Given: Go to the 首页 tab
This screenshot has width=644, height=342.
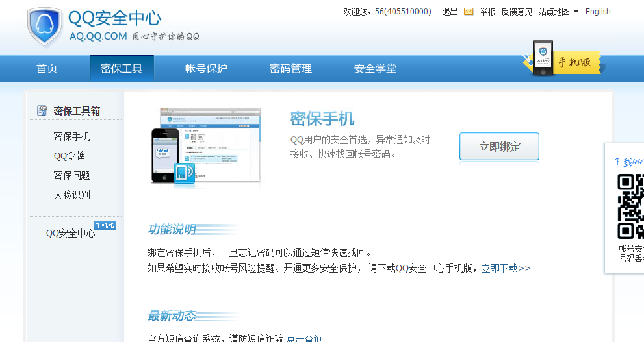Looking at the screenshot, I should coord(47,69).
